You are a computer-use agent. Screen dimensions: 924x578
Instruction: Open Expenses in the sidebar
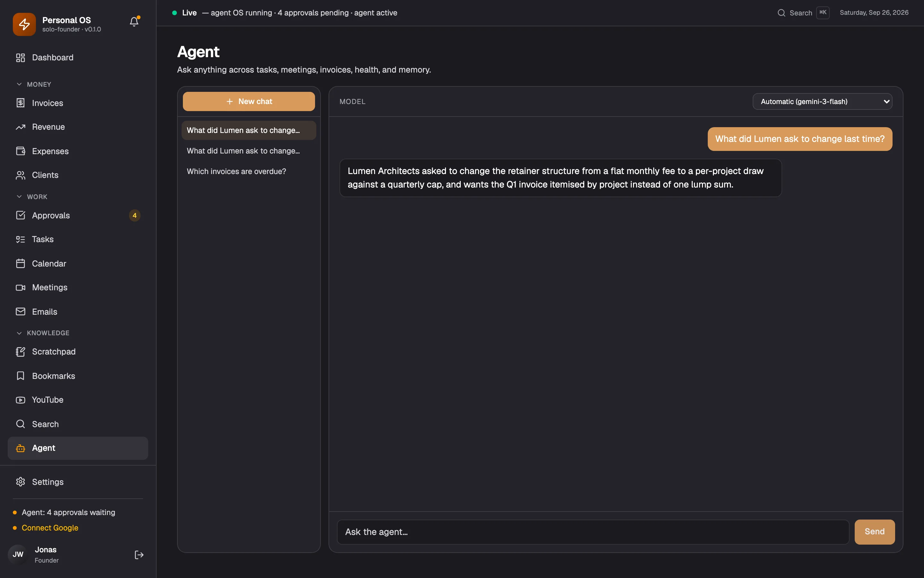coord(78,151)
